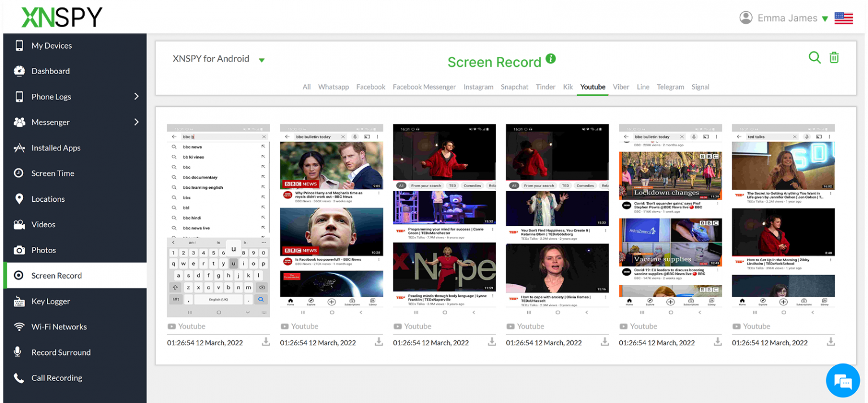Switch to the Line tab

click(643, 87)
